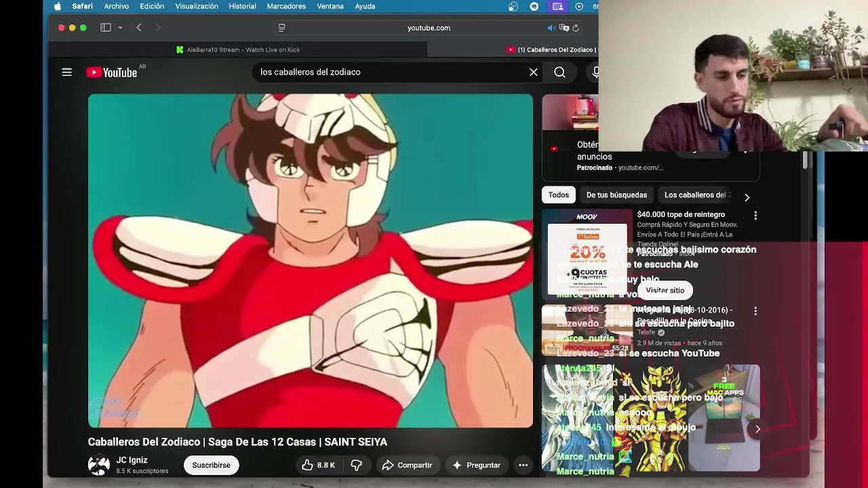The image size is (868, 488).
Task: Open the Marcadores menu
Action: [286, 6]
